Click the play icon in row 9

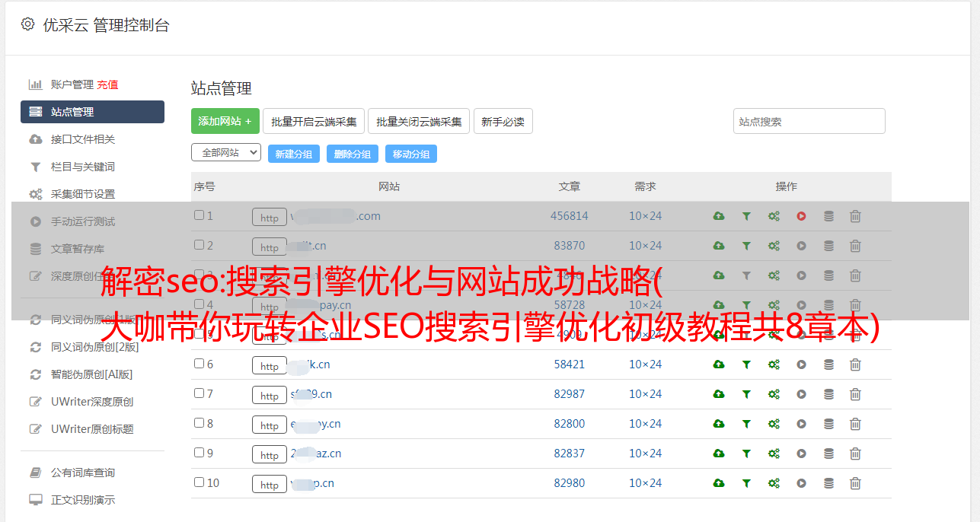tap(801, 454)
